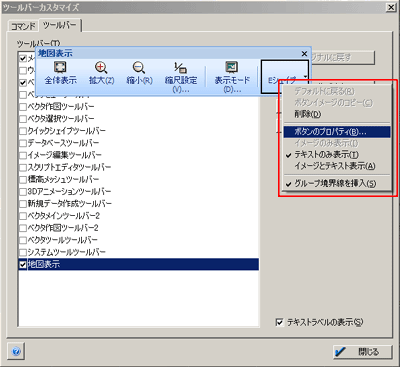The width and height of the screenshot is (400, 367).
Task: Check the スクリプトエディタツールバー checkbox
Action: tap(23, 167)
